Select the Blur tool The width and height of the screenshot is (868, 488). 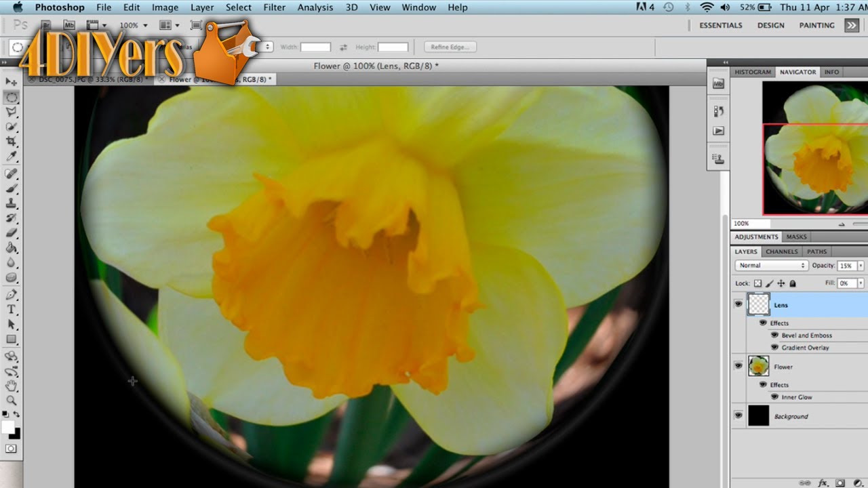point(12,263)
